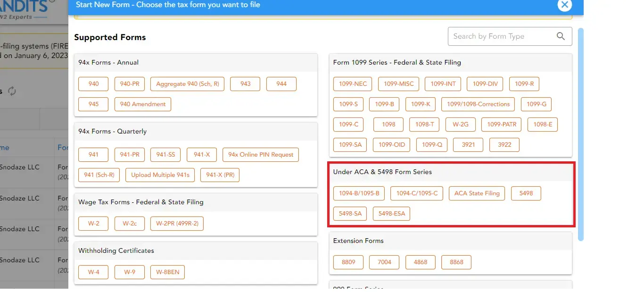Screen dimensions: 644x292
Task: Open Aggregate 940 (Sch, R) form
Action: 188,84
